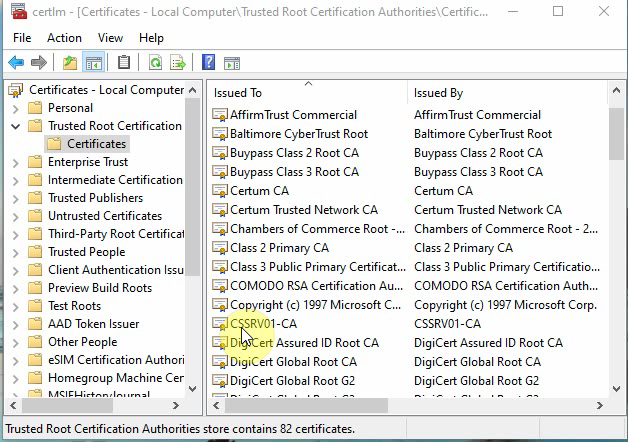Screen dimensions: 628x442
Task: Select the Trusted Publishers folder
Action: click(x=95, y=198)
